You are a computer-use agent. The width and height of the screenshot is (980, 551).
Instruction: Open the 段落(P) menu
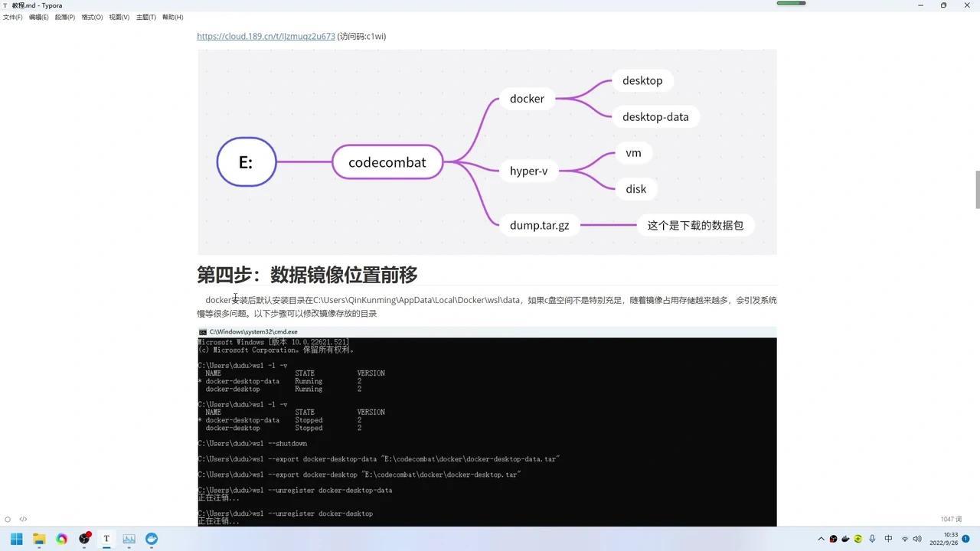coord(65,17)
